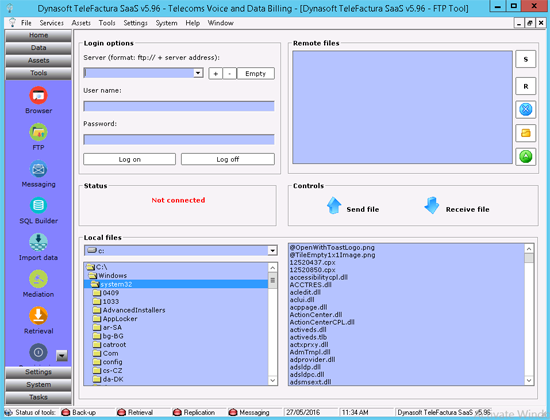
Task: Click the blue up arrow Send file icon
Action: (334, 206)
